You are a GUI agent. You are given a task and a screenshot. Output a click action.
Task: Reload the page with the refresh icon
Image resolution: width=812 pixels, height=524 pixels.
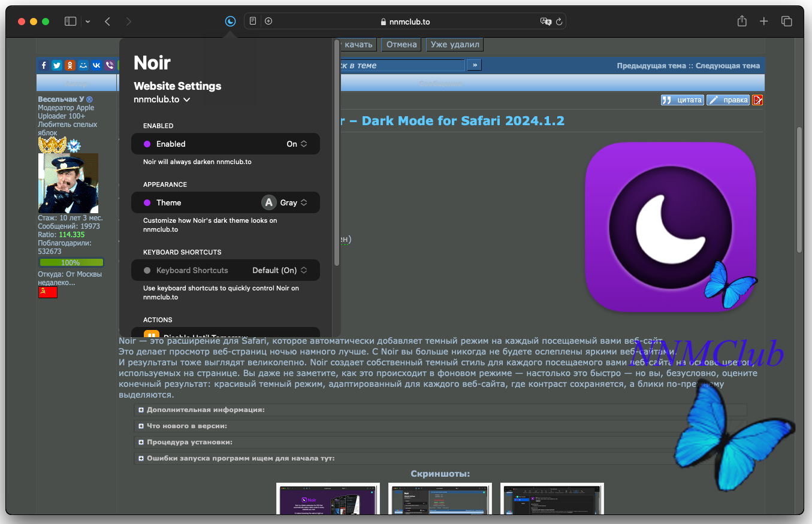click(559, 22)
